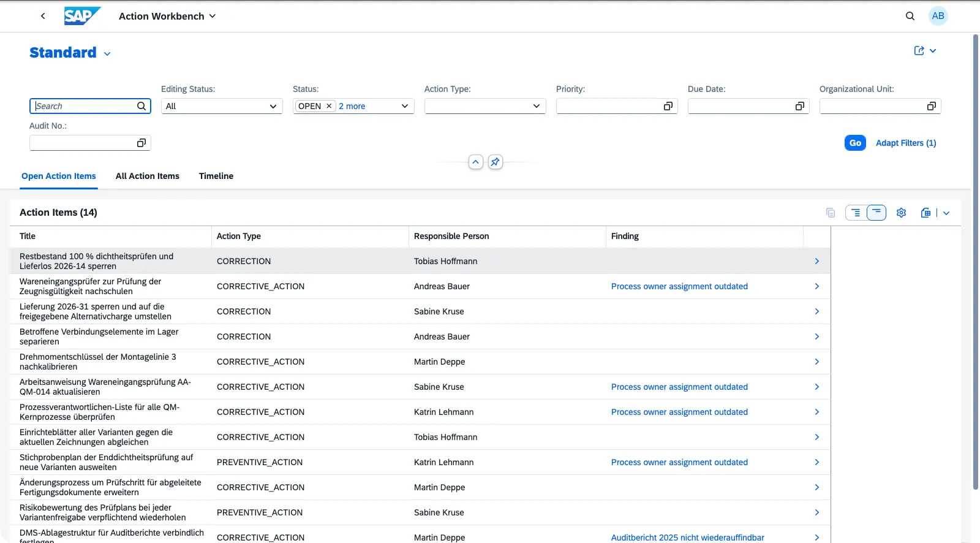Open value help for Audit No.
Viewport: 980px width, 543px height.
(x=141, y=143)
